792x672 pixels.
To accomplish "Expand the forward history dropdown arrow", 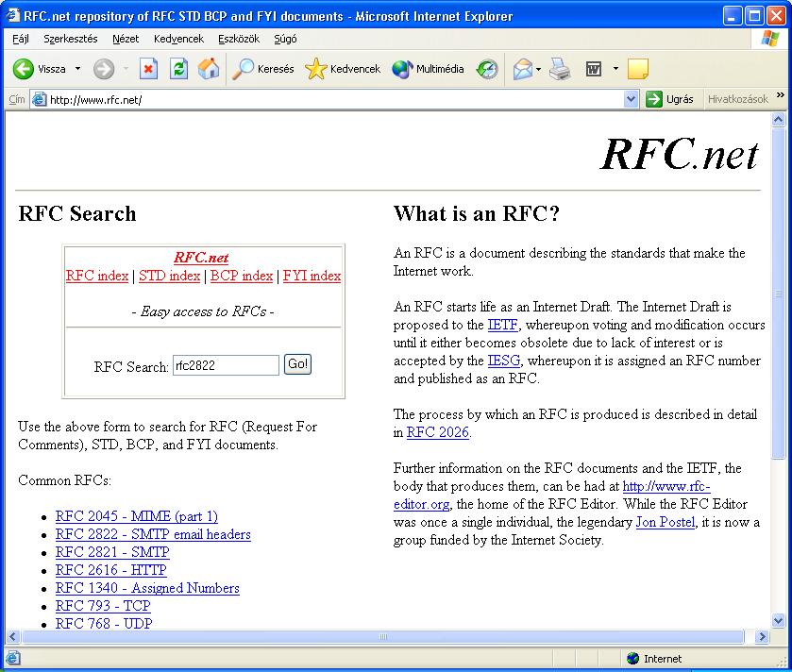I will 126,69.
